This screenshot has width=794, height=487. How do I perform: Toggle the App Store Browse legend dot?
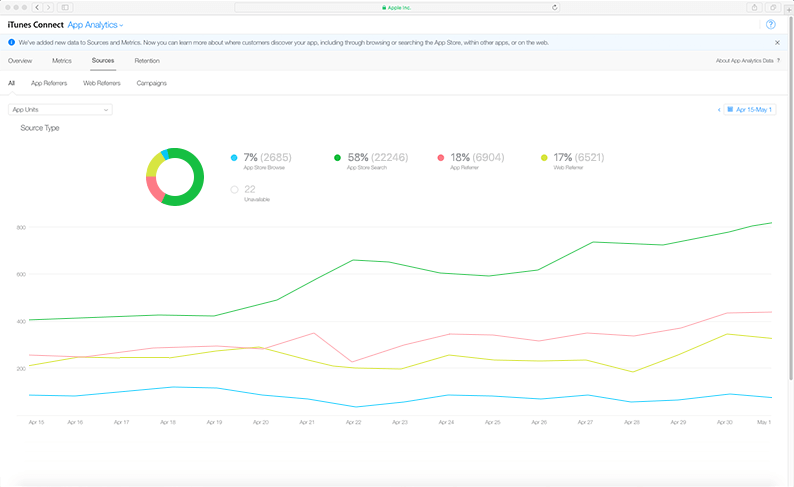(x=234, y=158)
